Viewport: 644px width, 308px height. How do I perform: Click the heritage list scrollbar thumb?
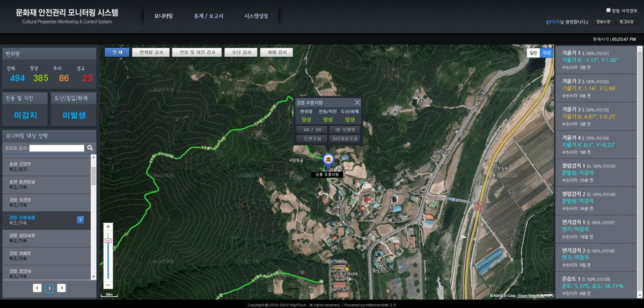click(x=94, y=175)
